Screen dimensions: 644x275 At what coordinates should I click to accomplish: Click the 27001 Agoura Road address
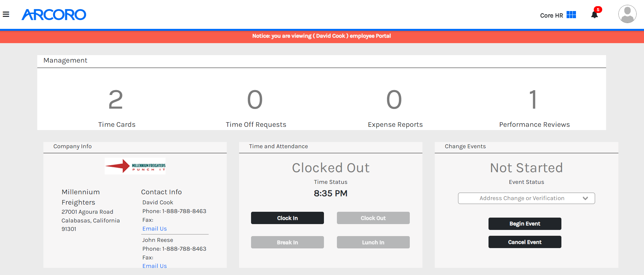(87, 212)
